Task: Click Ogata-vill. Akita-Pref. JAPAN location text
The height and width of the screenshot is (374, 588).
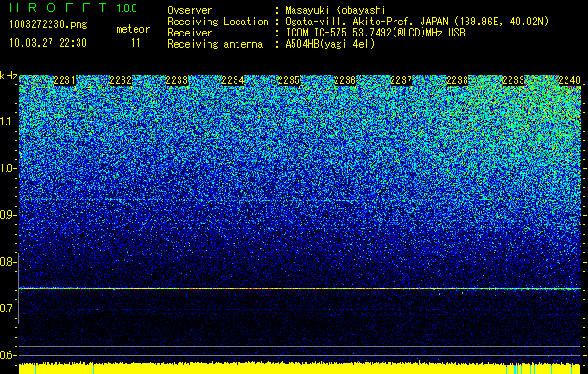Action: click(417, 22)
